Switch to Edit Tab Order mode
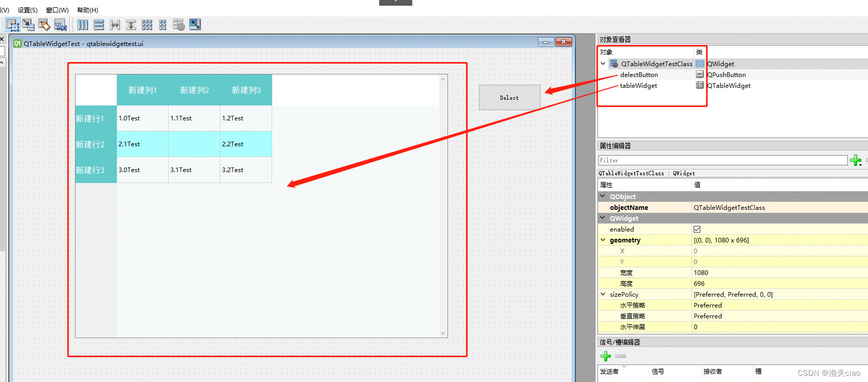 (x=60, y=25)
